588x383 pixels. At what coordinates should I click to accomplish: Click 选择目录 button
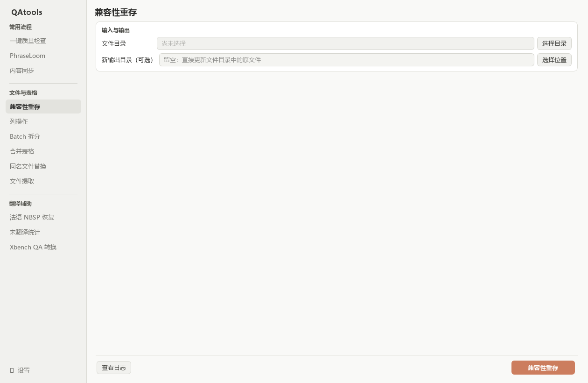click(x=554, y=43)
